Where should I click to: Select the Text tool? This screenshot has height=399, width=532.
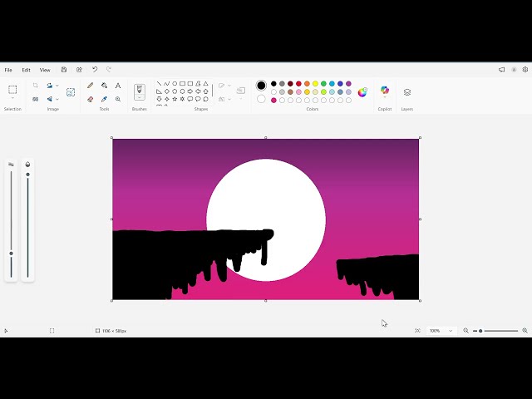coord(118,86)
